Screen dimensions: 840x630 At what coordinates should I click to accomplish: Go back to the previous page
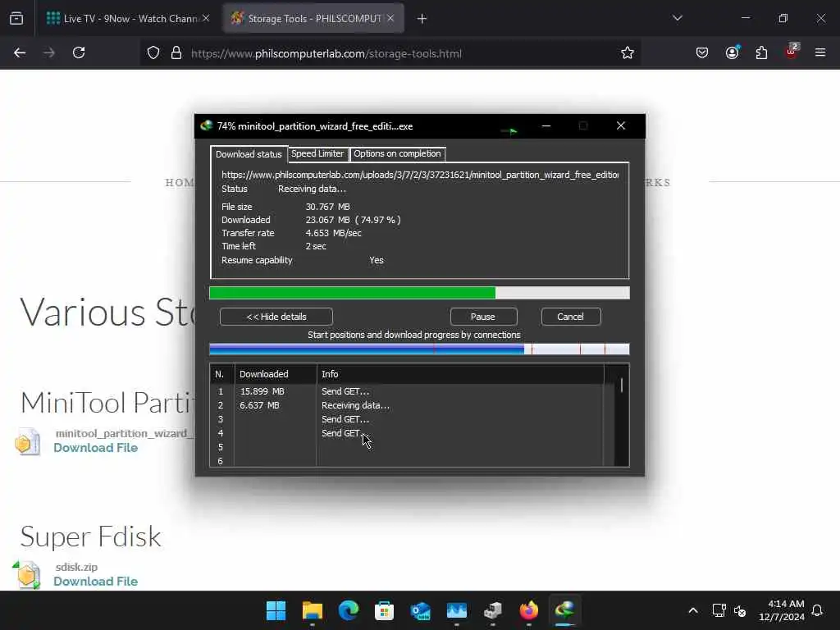click(20, 53)
